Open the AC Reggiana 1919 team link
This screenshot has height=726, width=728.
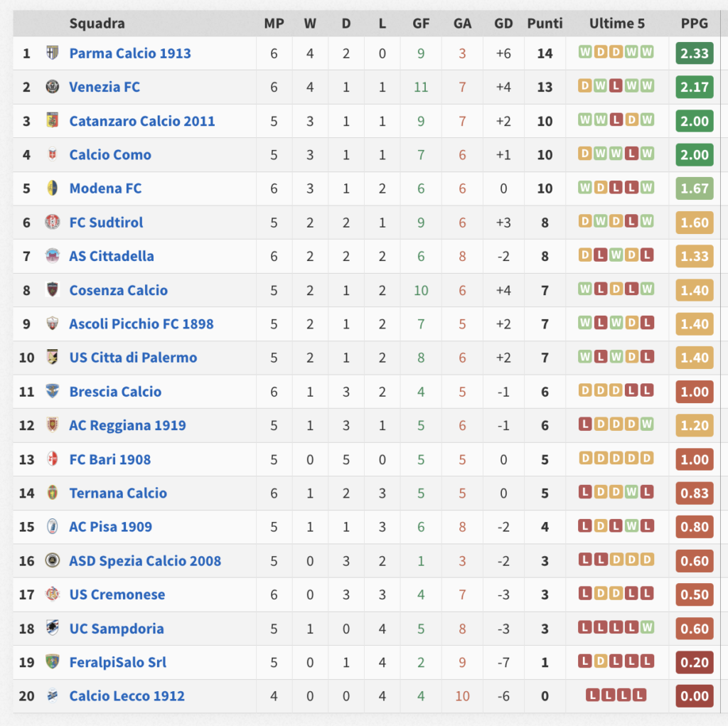(x=127, y=425)
